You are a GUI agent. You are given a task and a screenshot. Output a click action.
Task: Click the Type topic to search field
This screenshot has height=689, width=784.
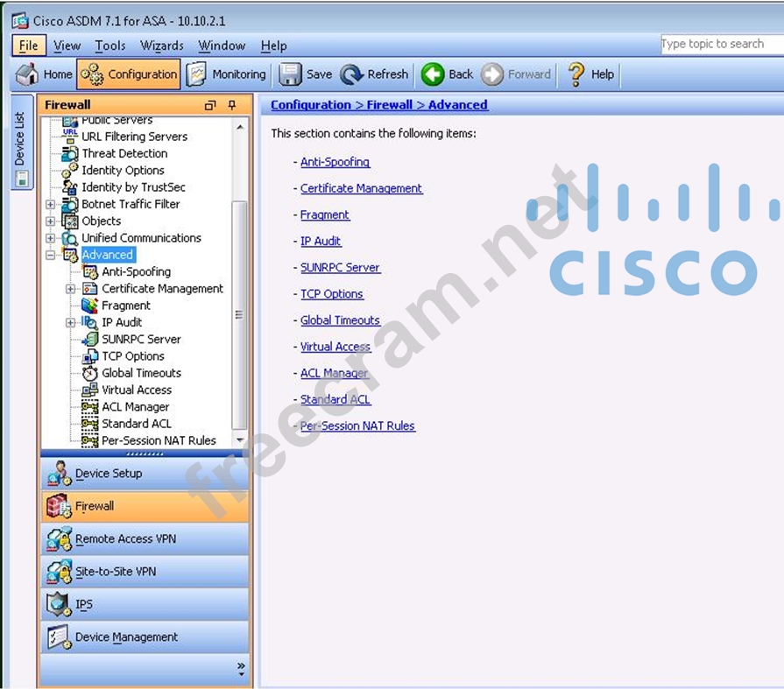(x=720, y=44)
